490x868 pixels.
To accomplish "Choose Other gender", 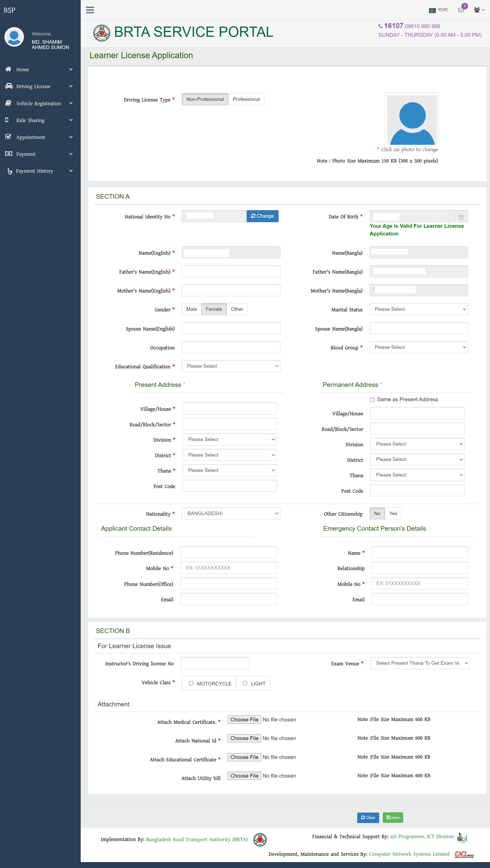I will point(237,309).
